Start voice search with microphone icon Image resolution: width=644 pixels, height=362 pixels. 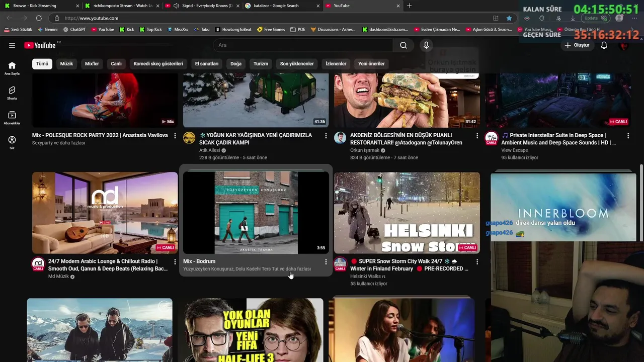pos(426,45)
